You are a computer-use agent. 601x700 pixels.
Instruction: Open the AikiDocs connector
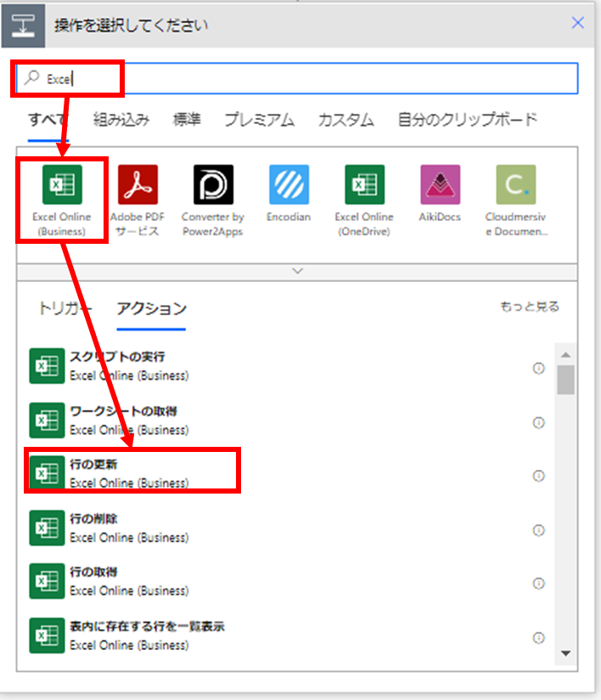440,184
